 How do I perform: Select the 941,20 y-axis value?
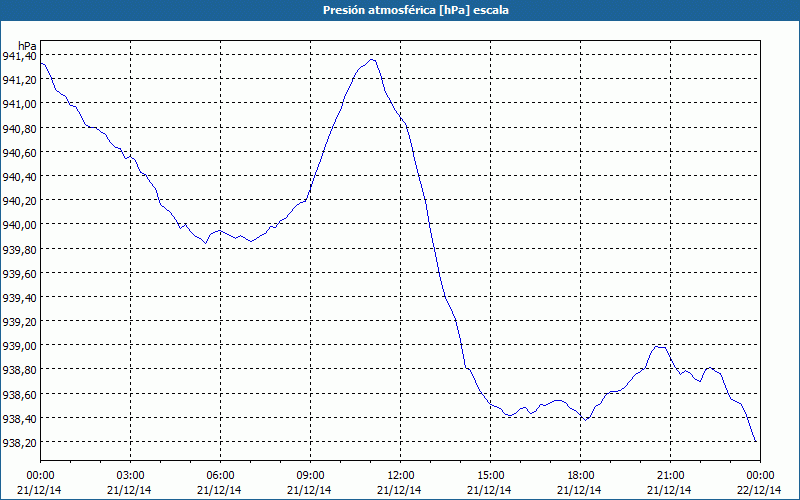19,80
